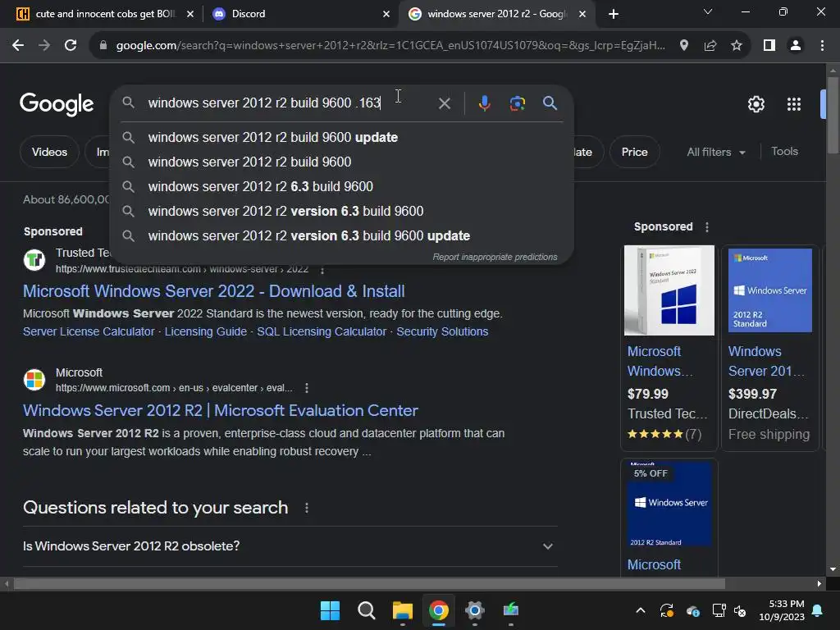Open taskbar Search
Viewport: 840px width, 630px height.
coord(367,610)
